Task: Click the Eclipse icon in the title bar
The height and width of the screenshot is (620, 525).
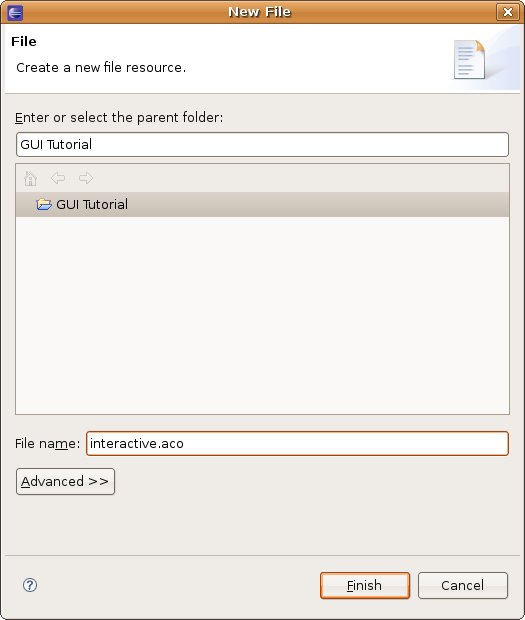Action: (15, 13)
